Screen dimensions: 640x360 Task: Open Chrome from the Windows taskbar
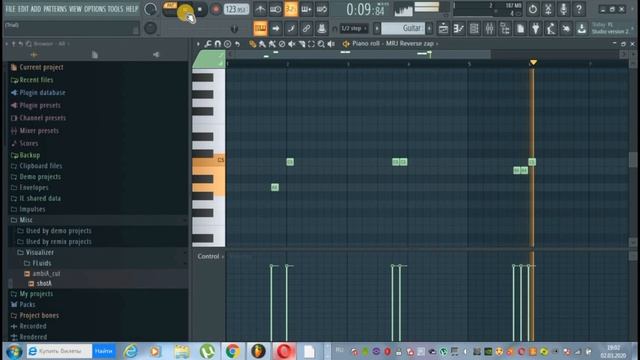click(x=233, y=351)
